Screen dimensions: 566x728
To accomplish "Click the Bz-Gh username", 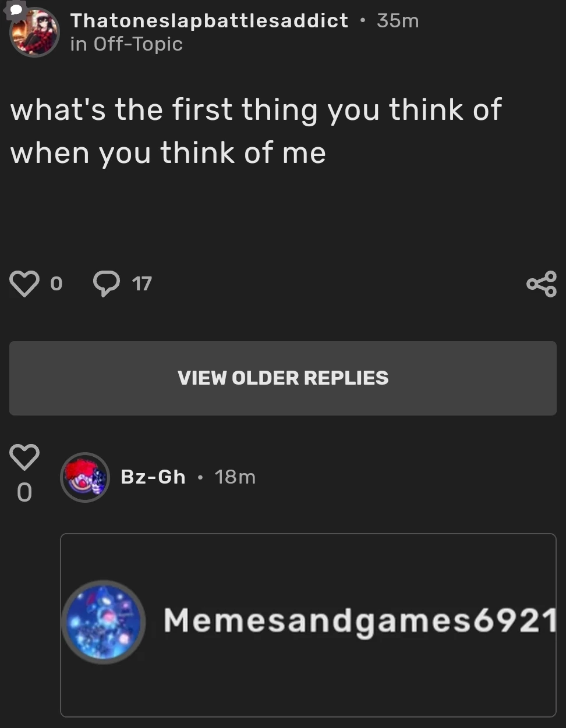I will click(153, 477).
